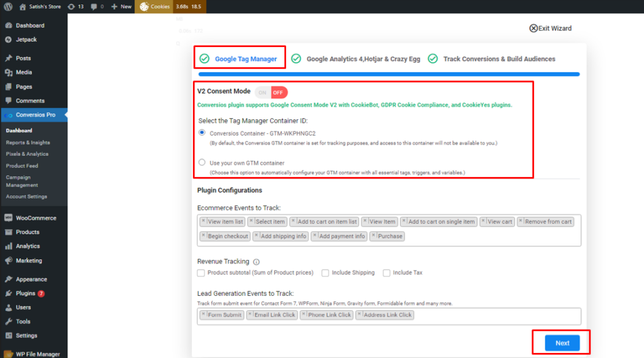This screenshot has height=358, width=644.
Task: Remove the Email Link Click tag
Action: [250, 314]
